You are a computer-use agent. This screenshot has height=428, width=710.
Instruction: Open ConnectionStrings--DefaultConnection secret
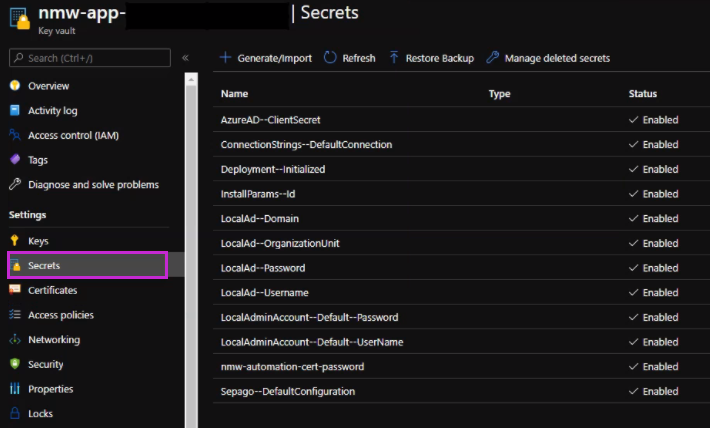(307, 144)
